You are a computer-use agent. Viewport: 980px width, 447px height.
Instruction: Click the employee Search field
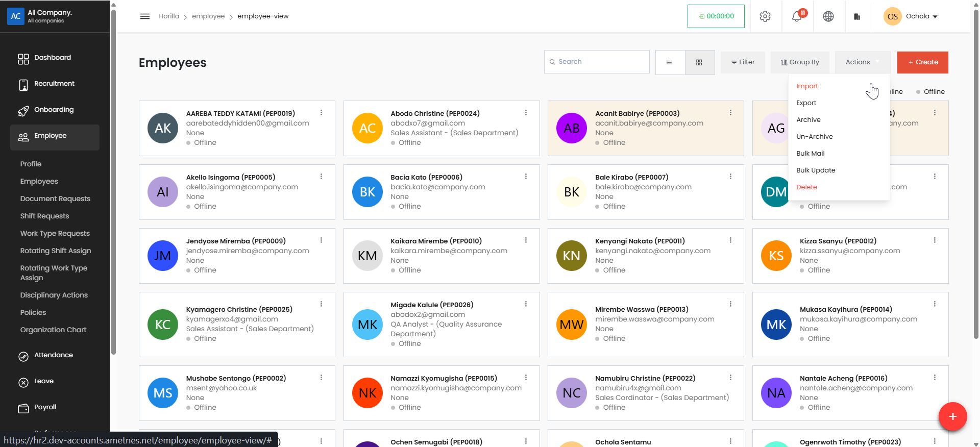click(x=597, y=62)
